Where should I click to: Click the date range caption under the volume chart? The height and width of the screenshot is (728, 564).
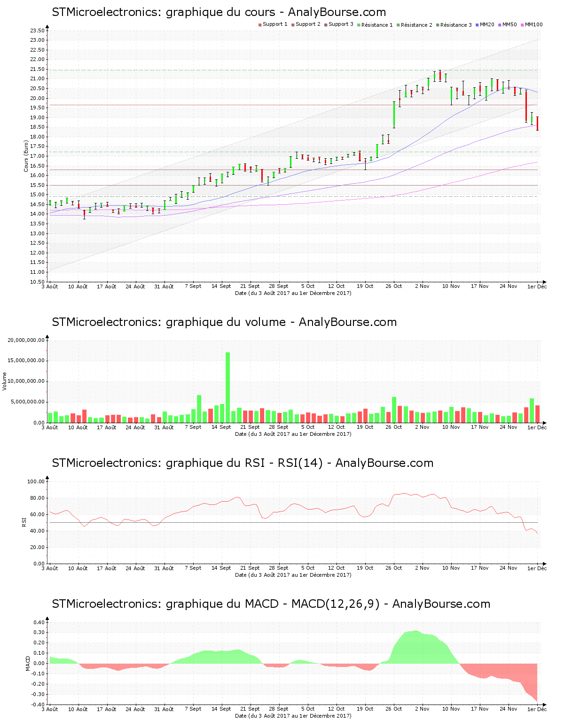click(x=293, y=434)
